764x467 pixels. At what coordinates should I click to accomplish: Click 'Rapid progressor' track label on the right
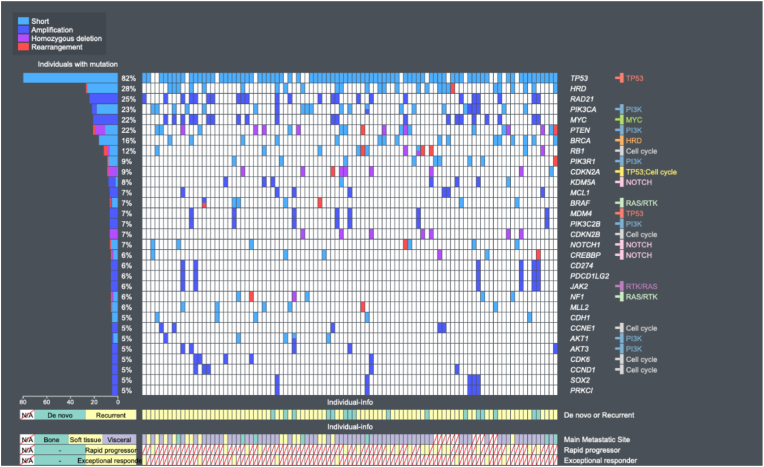(x=592, y=450)
